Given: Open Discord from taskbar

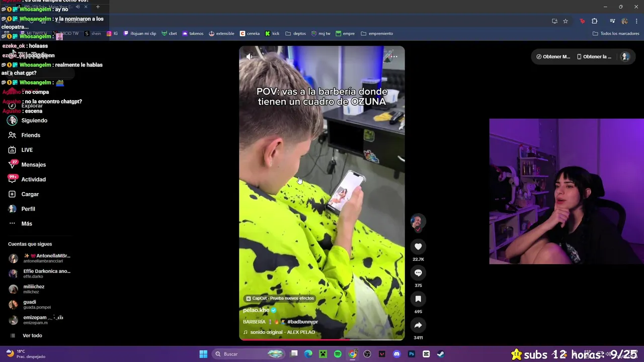Looking at the screenshot, I should tap(396, 354).
